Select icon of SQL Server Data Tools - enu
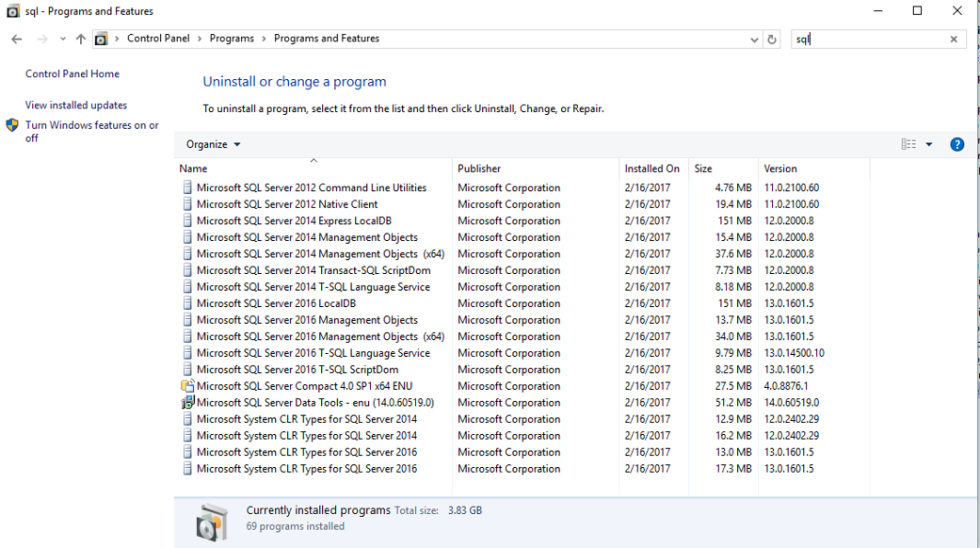Viewport: 980px width, 548px height. pyautogui.click(x=187, y=402)
